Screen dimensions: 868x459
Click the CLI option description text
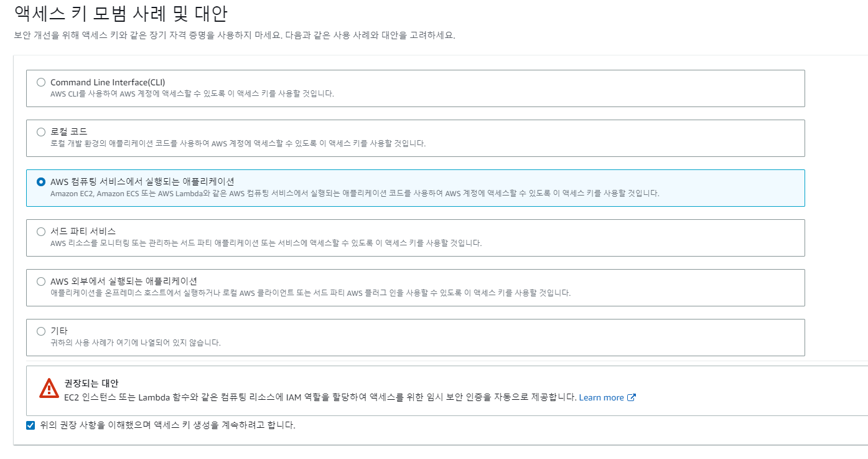[x=192, y=93]
